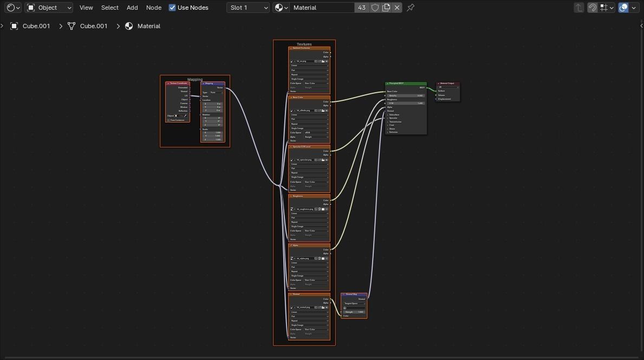Screen dimensions: 644x360
Task: Pin the node tree with the pin icon
Action: point(411,8)
